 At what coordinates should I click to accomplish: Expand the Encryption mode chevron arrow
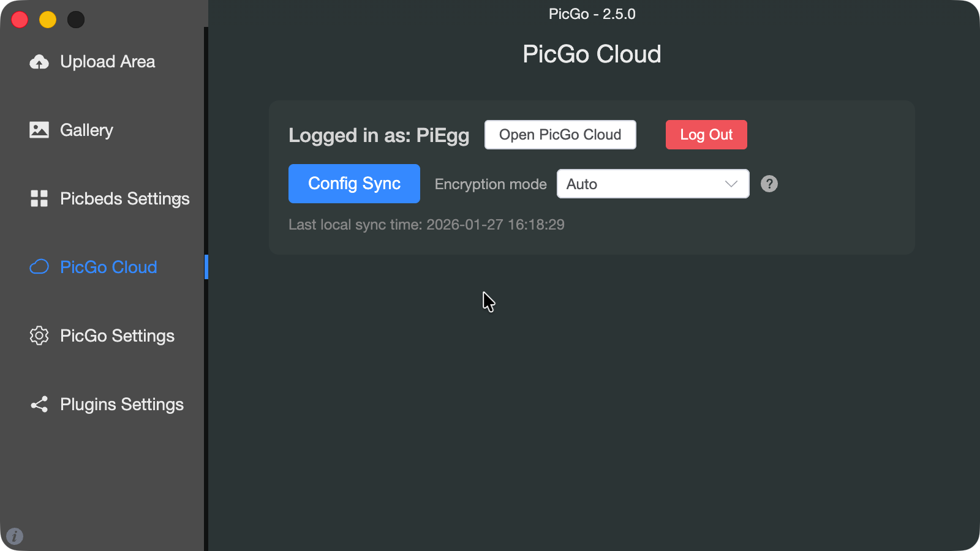pos(731,184)
